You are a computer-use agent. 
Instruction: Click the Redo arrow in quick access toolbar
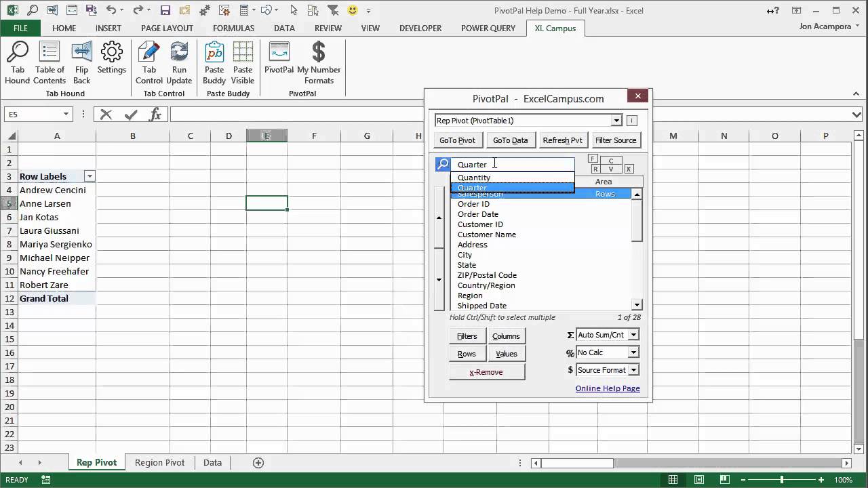point(138,10)
